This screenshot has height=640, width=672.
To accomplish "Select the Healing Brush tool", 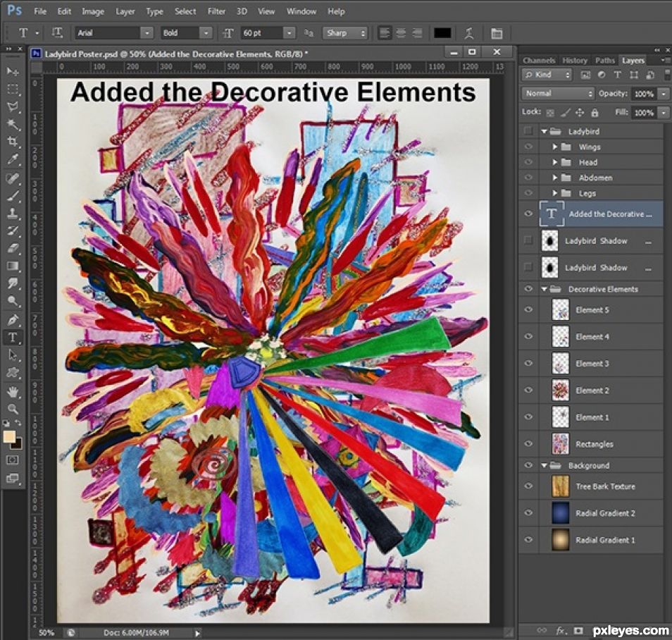I will [x=13, y=178].
